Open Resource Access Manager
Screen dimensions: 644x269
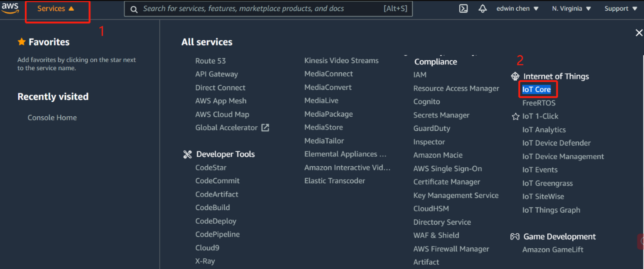coord(456,88)
